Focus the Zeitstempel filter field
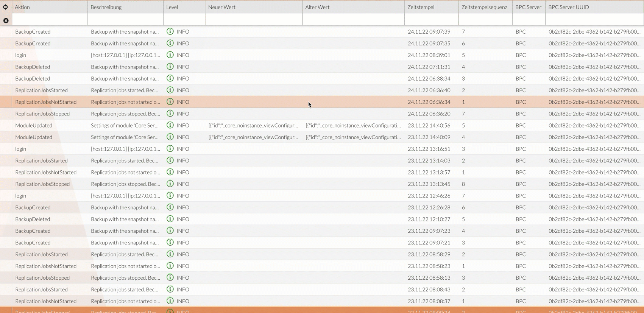The image size is (644, 313). (431, 20)
